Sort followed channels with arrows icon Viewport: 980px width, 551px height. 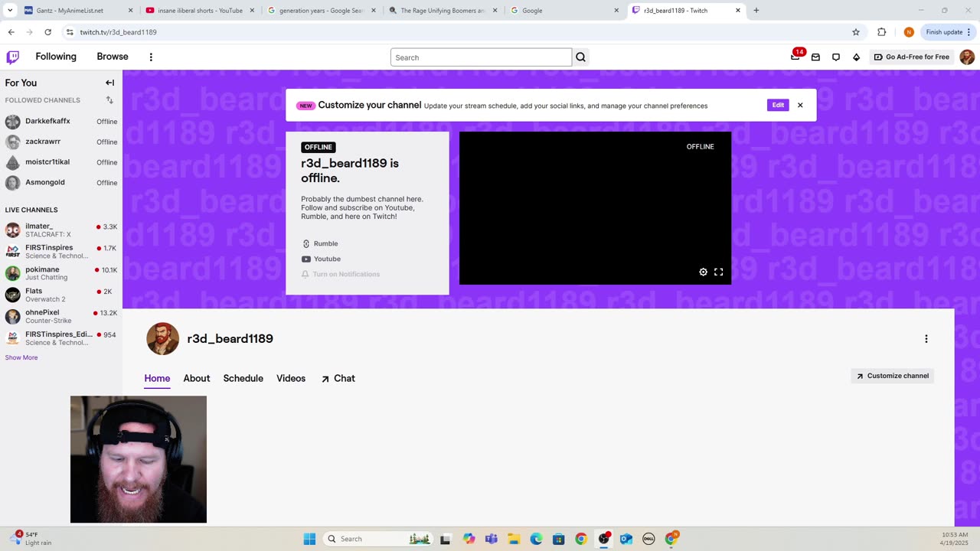[109, 100]
